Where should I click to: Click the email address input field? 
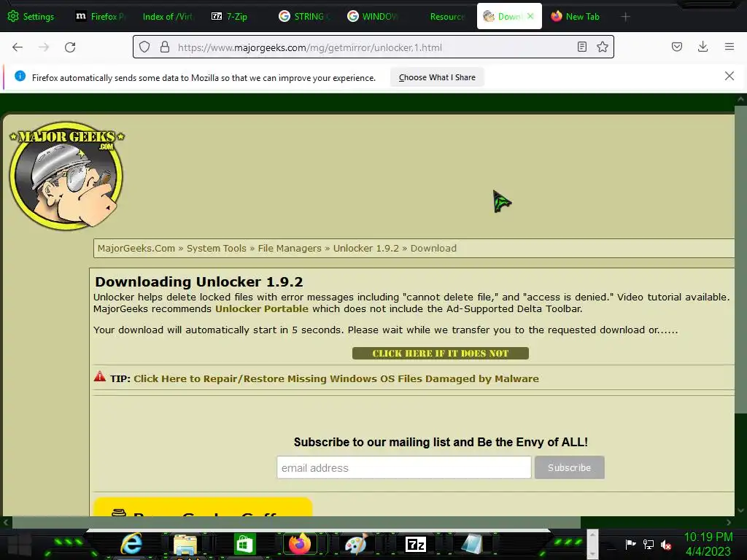pos(404,467)
